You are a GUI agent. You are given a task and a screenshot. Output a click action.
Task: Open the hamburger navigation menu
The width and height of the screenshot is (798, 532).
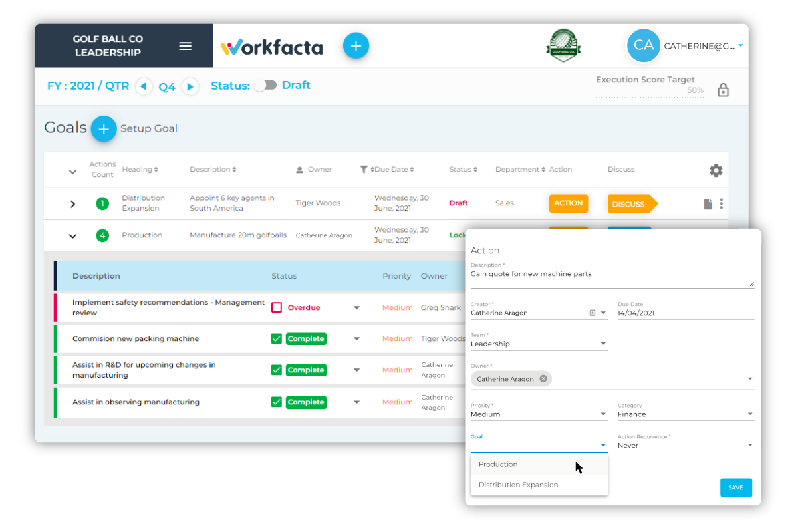tap(185, 45)
